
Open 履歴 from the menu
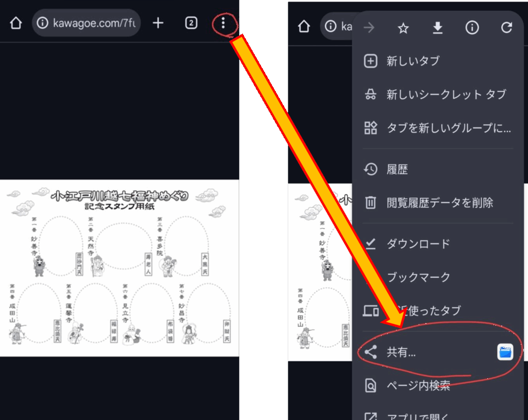coord(397,170)
